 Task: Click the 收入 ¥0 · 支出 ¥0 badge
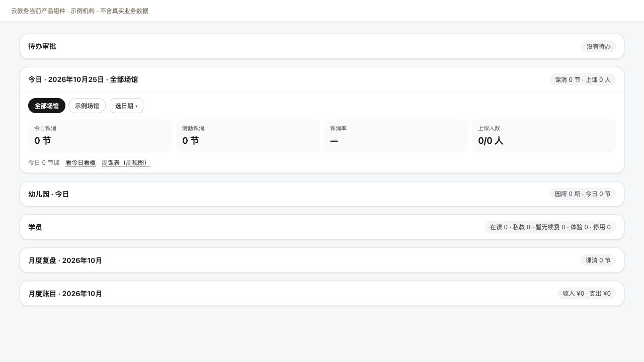tap(587, 294)
